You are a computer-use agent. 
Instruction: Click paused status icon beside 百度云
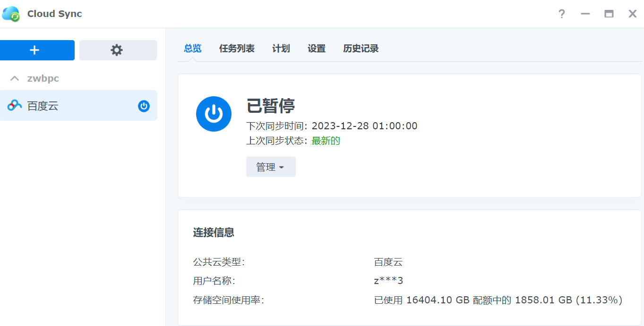pyautogui.click(x=144, y=106)
